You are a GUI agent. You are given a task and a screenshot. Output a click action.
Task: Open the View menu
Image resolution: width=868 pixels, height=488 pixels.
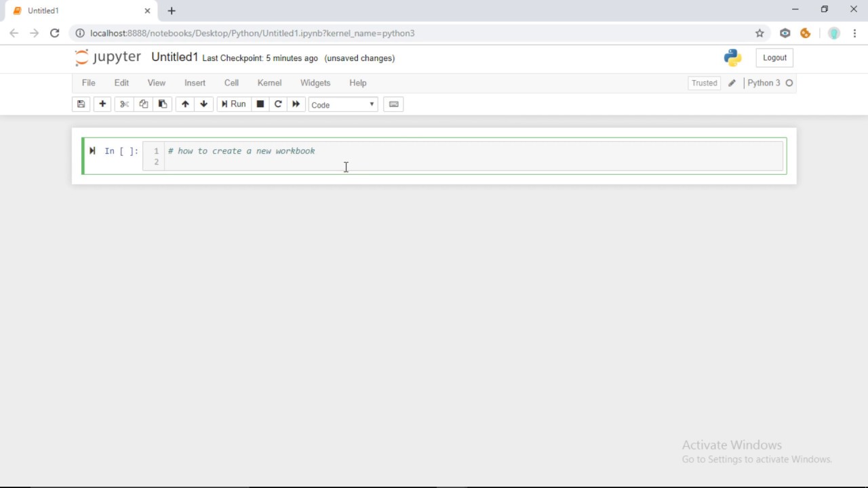pos(156,83)
